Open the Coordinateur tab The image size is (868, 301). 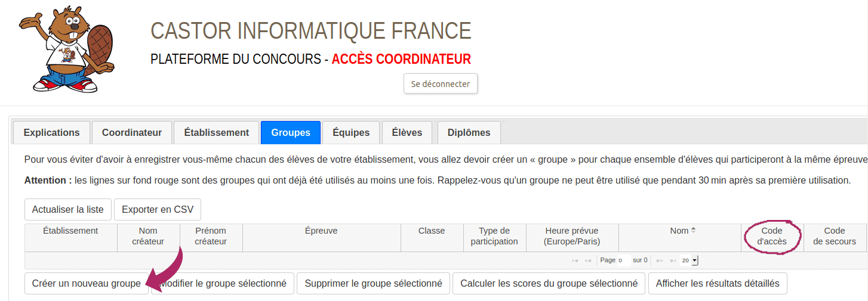coord(132,132)
